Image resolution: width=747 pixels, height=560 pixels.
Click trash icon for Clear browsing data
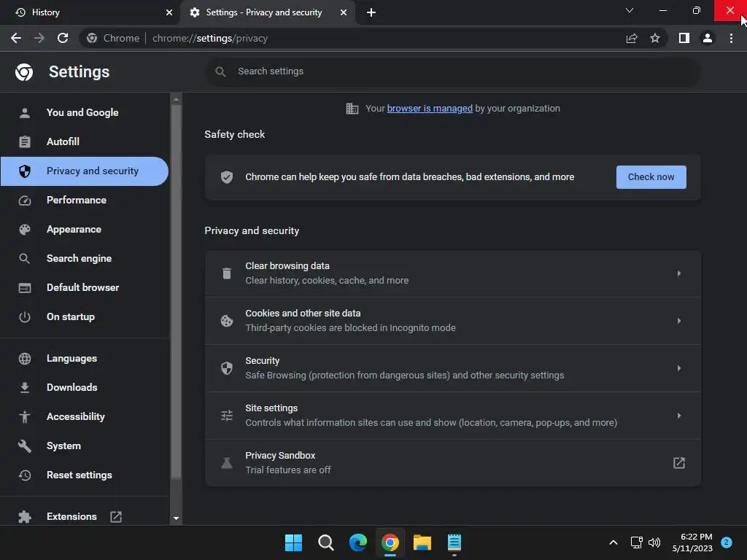(227, 273)
